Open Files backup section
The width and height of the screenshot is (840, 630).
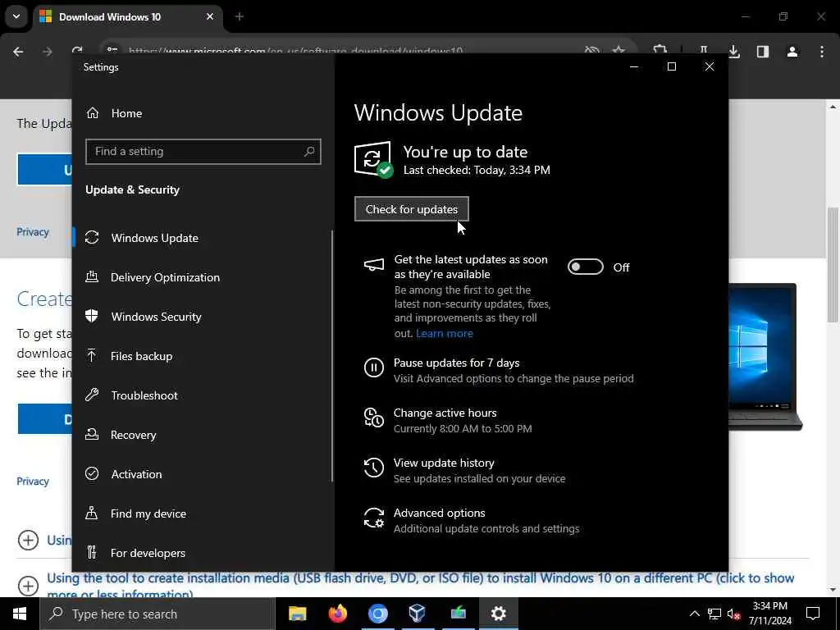pyautogui.click(x=202, y=356)
